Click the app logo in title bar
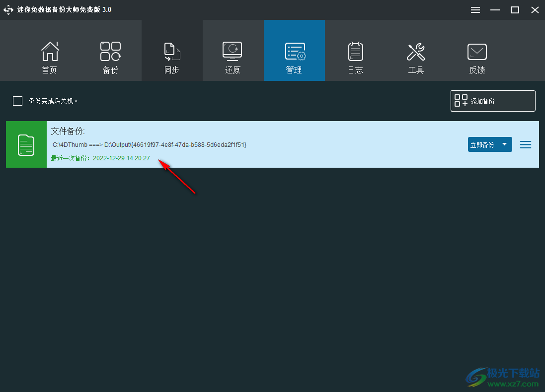This screenshot has width=545, height=392. (8, 10)
